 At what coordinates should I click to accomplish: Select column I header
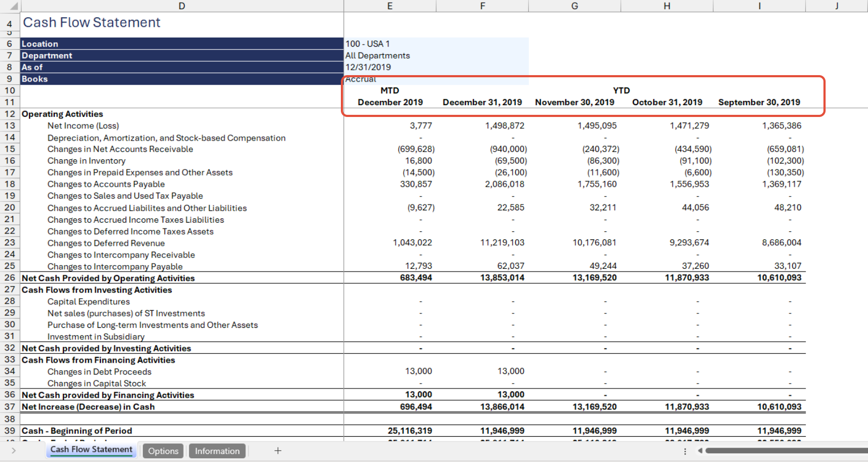[759, 6]
